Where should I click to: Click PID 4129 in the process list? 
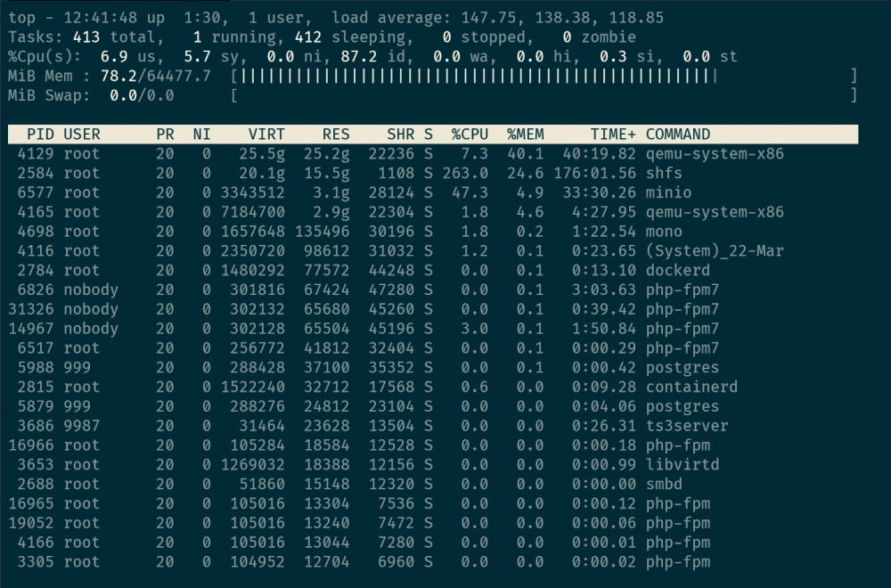point(36,153)
